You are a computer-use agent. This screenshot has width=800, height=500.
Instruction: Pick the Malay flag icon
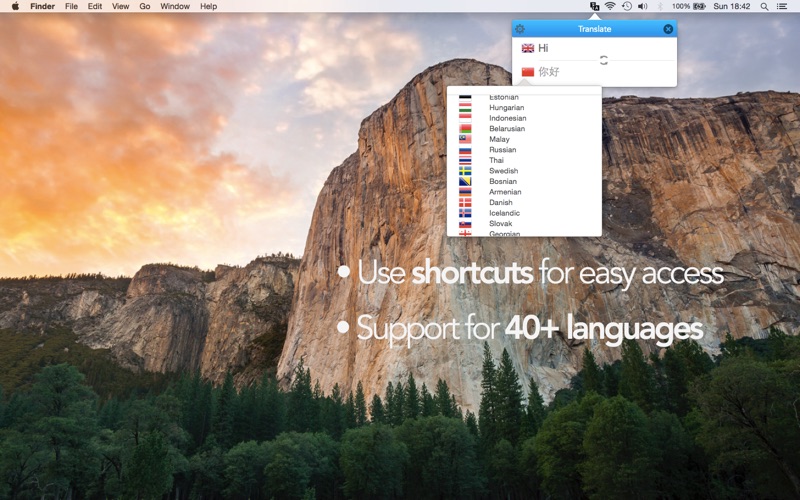click(x=465, y=139)
